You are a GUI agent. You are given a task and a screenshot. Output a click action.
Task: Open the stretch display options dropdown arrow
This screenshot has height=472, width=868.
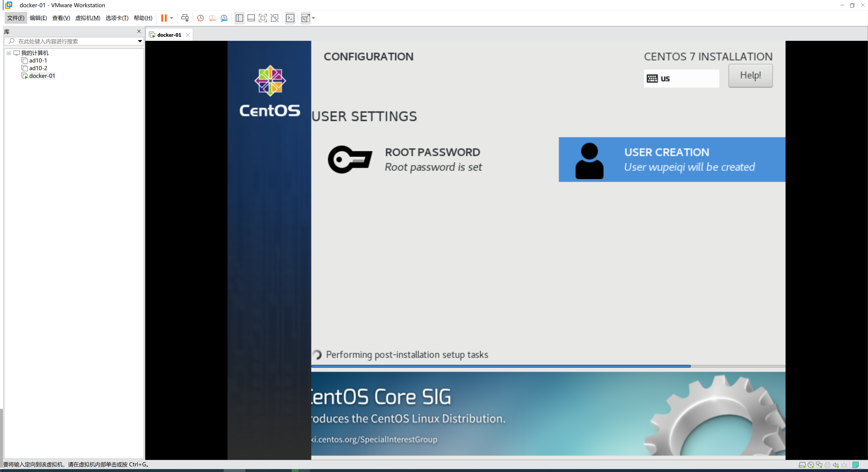(x=313, y=18)
